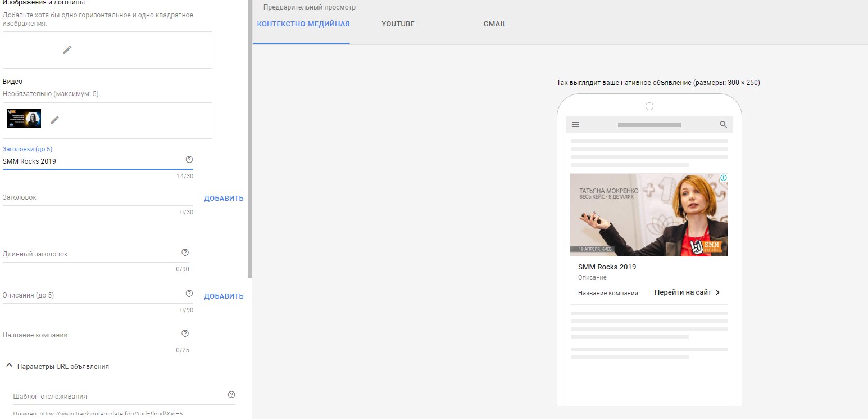The image size is (868, 419).
Task: Collapse Параметры URL объявления section
Action: click(9, 366)
